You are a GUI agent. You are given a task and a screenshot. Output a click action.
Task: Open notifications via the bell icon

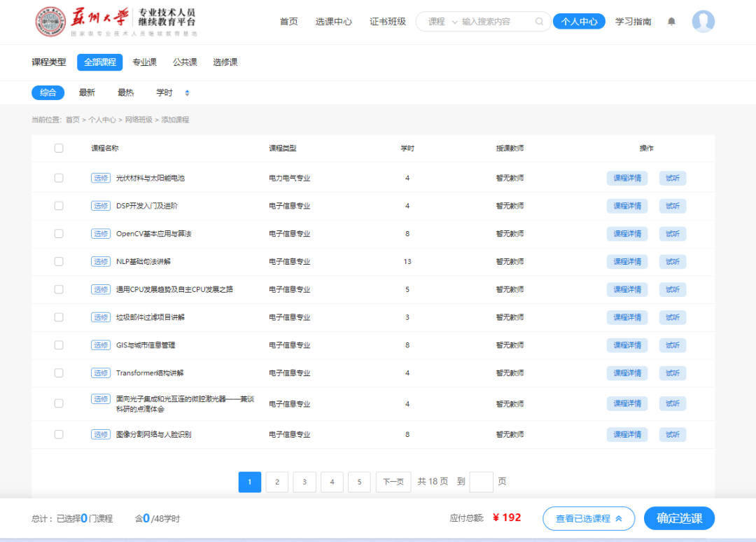tap(671, 22)
